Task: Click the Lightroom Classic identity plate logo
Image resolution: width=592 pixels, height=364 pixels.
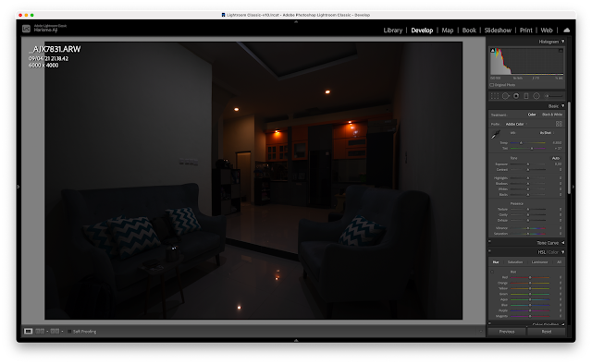Action: click(26, 29)
